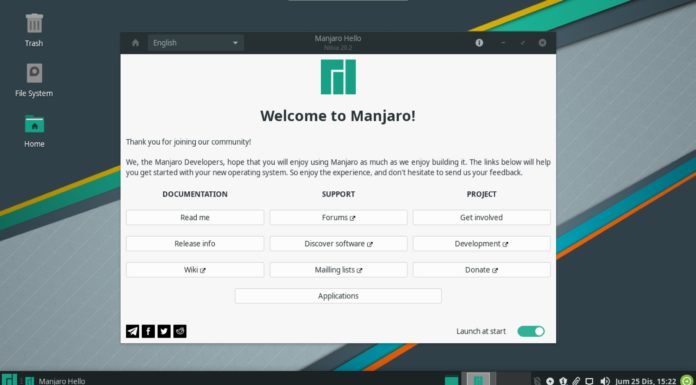
Task: Click the Welcome to Manjaro! heading
Action: click(338, 116)
